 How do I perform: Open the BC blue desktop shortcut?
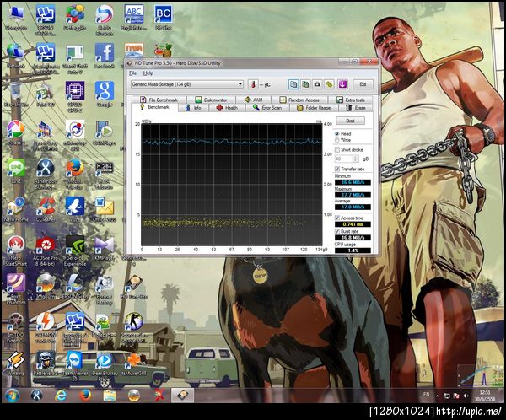[164, 18]
